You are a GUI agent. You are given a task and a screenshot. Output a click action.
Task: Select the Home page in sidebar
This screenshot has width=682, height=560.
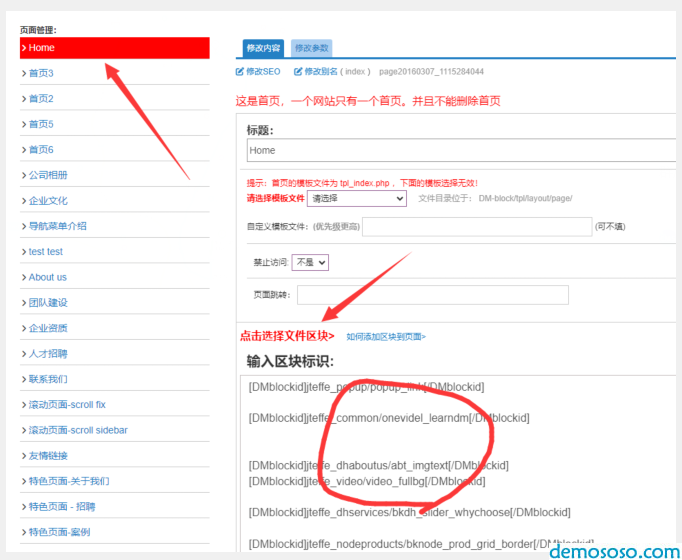(114, 48)
